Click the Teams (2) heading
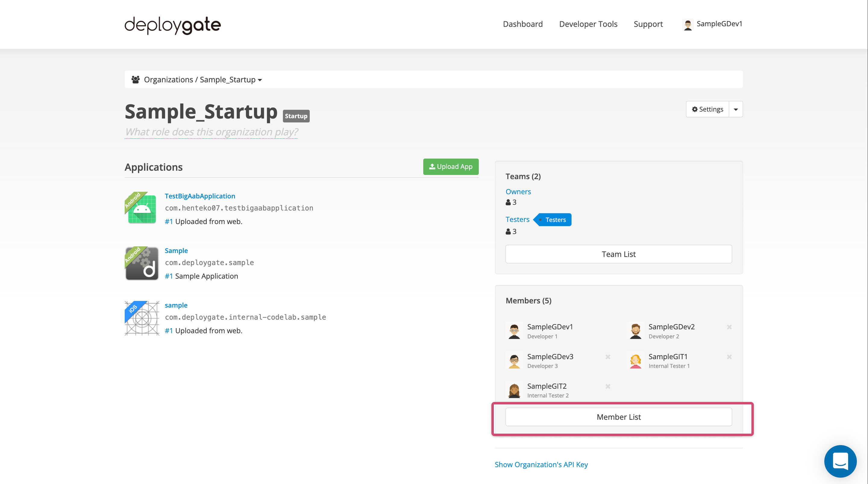868x484 pixels. [x=523, y=176]
